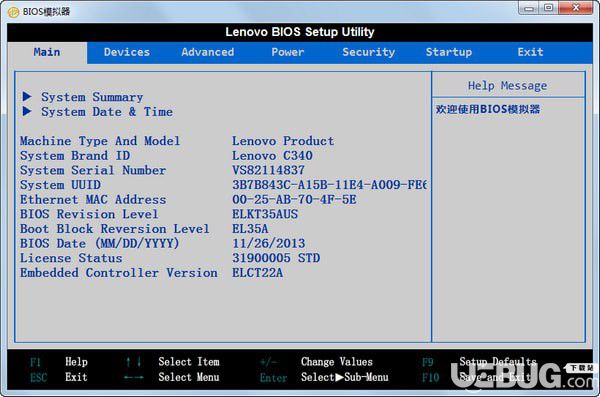600x397 pixels.
Task: Select System Serial Number label
Action: point(93,170)
